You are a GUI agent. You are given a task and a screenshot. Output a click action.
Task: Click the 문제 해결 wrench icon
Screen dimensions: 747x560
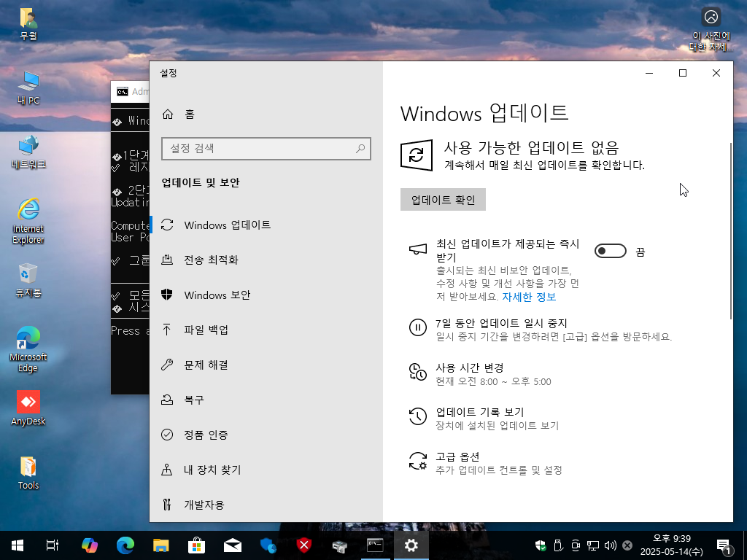point(167,365)
